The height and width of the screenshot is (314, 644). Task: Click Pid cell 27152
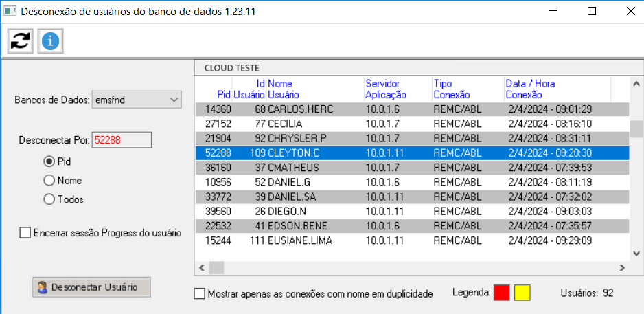pyautogui.click(x=218, y=124)
